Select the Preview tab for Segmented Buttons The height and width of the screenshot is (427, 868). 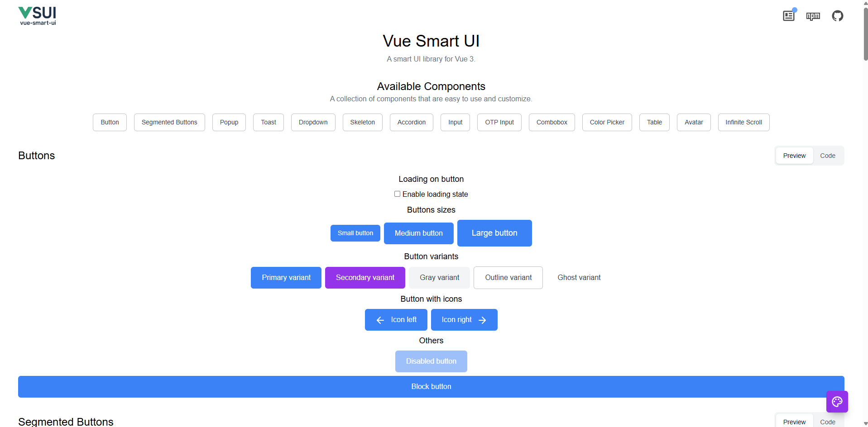pos(794,422)
